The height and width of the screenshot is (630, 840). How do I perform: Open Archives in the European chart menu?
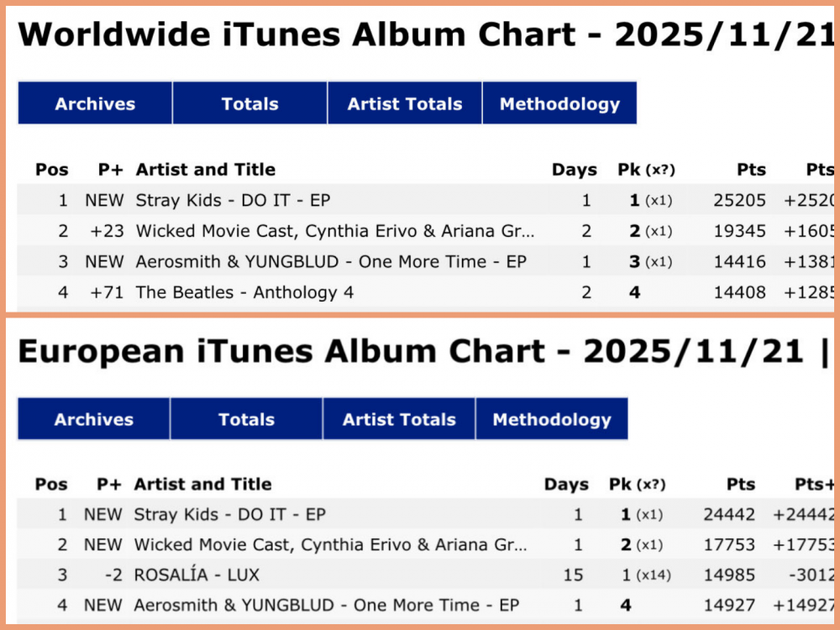(x=93, y=420)
